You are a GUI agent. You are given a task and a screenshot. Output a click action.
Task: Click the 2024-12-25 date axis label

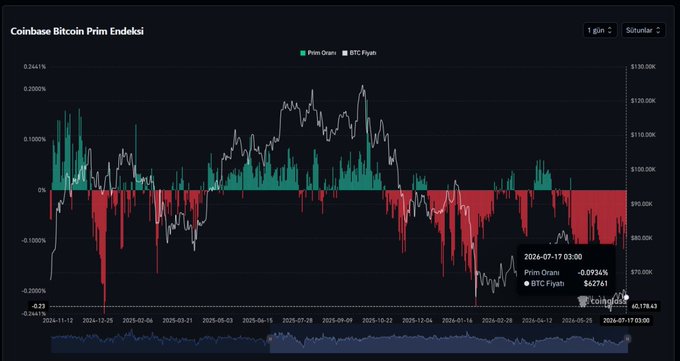pyautogui.click(x=97, y=320)
